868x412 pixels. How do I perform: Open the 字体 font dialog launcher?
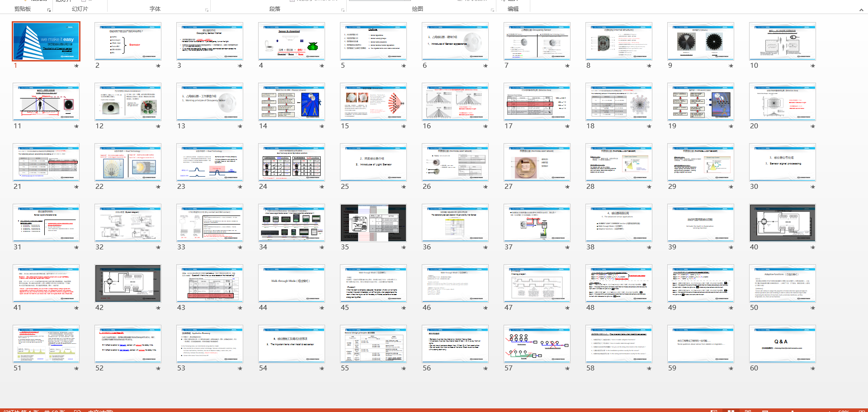pos(207,10)
